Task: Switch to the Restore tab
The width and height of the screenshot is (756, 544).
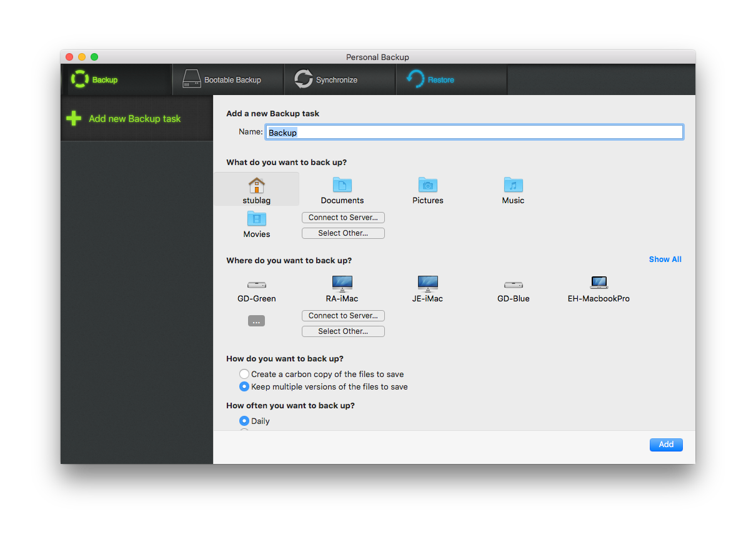Action: click(x=452, y=79)
